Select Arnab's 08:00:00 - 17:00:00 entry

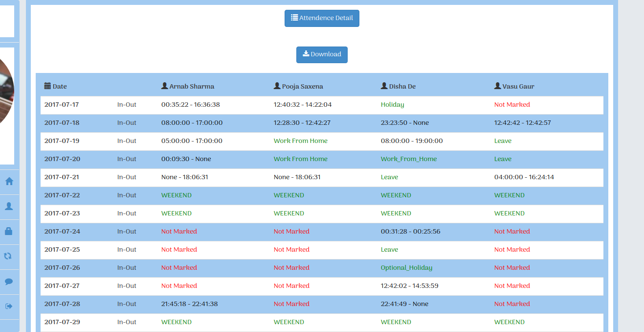coord(192,123)
